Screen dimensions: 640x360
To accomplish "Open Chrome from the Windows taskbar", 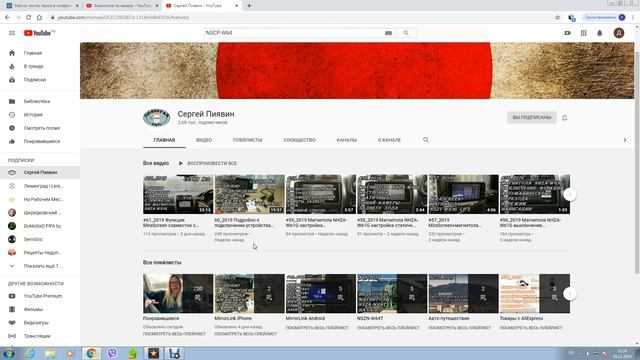I will click(91, 353).
